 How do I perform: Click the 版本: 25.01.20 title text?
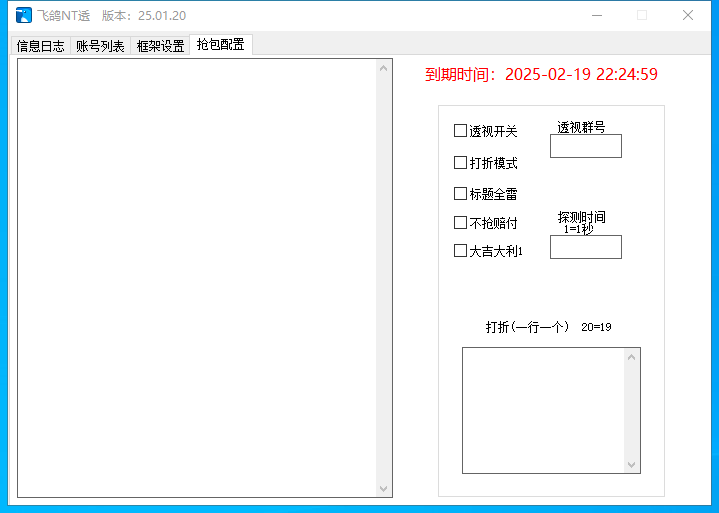[x=144, y=16]
